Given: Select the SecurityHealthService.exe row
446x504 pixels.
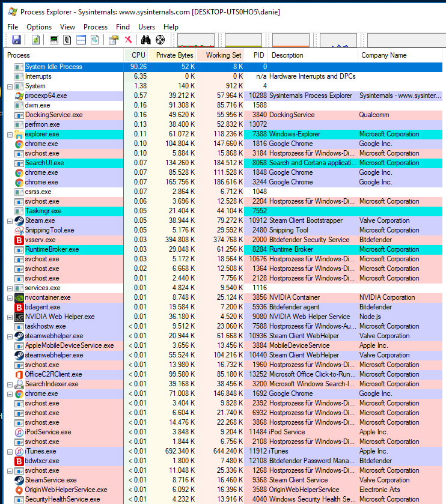Looking at the screenshot, I should point(223,500).
